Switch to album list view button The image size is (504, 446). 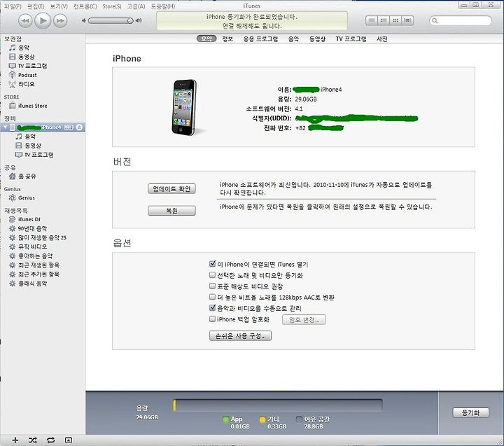[x=384, y=20]
